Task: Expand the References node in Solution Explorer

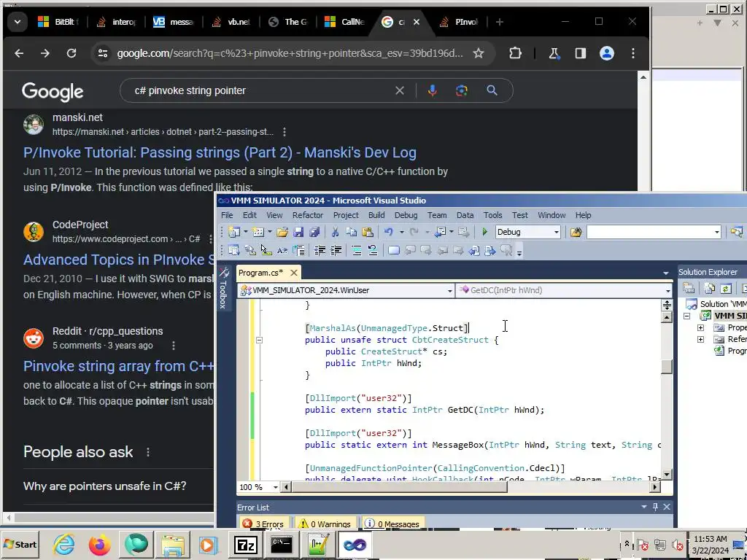Action: point(700,340)
